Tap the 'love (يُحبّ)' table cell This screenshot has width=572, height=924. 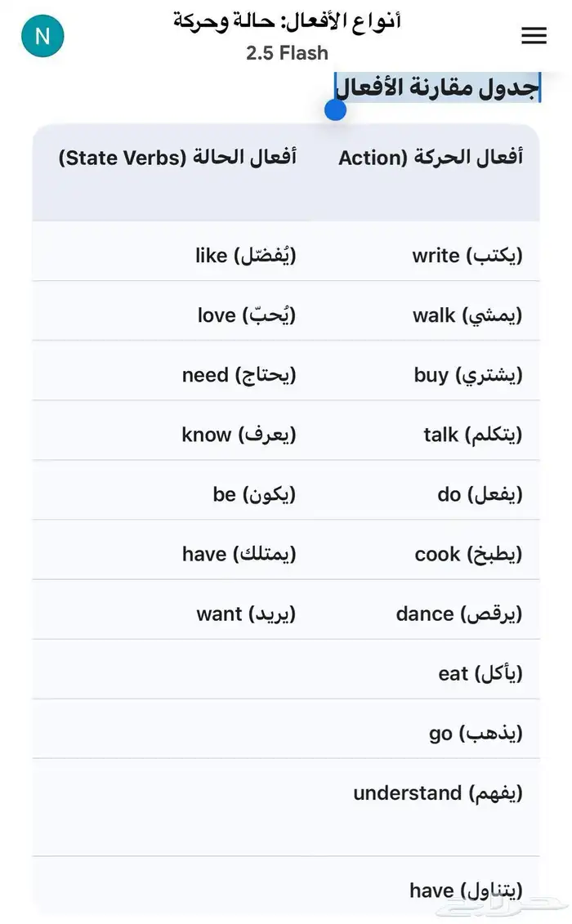point(246,315)
